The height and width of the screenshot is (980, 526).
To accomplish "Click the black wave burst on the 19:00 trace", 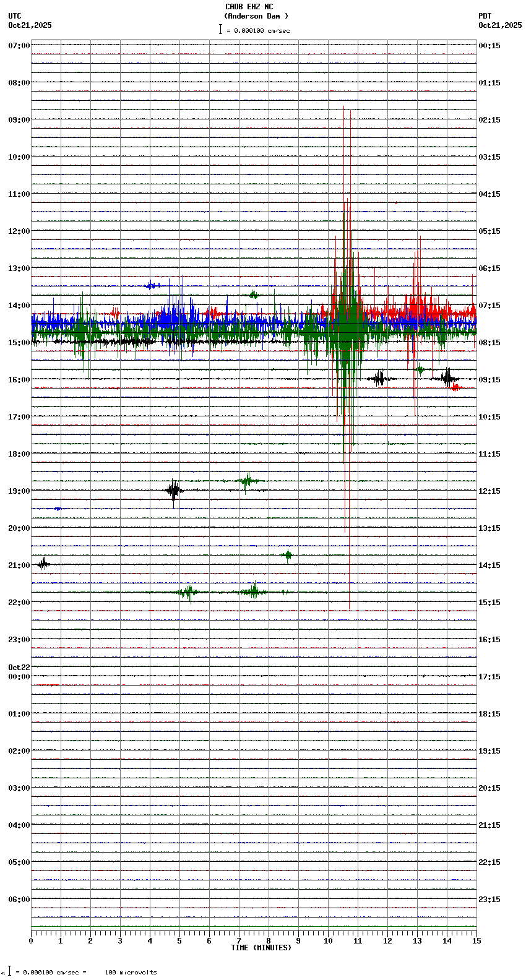I will click(x=174, y=491).
